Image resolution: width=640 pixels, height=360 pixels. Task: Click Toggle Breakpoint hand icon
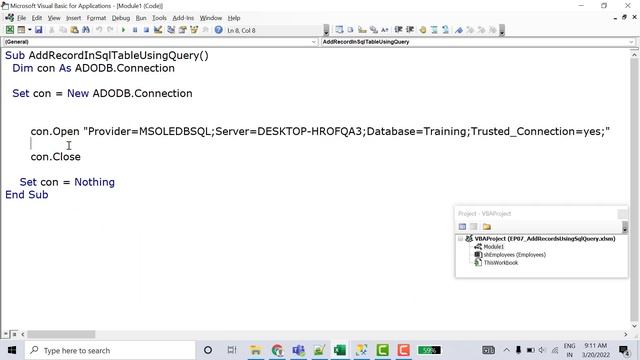point(422,30)
